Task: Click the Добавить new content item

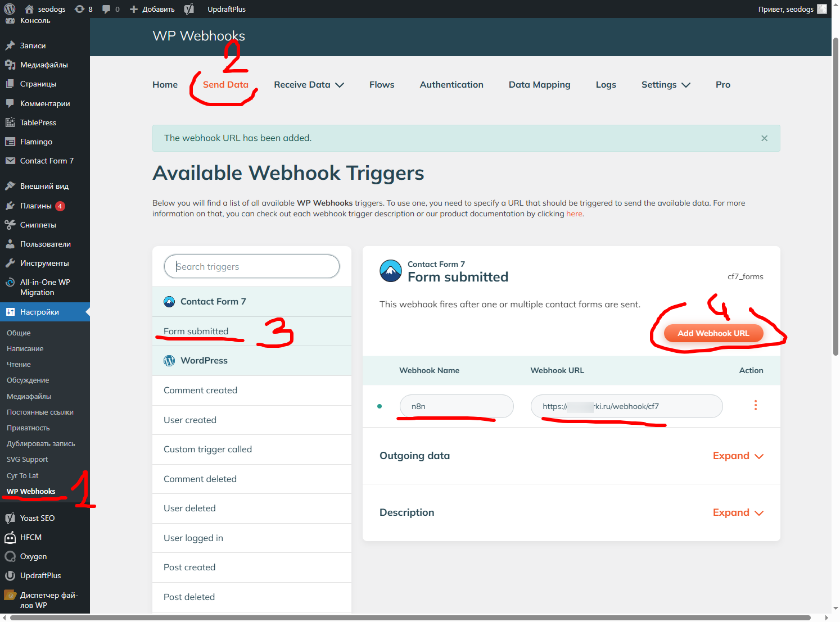Action: (152, 9)
